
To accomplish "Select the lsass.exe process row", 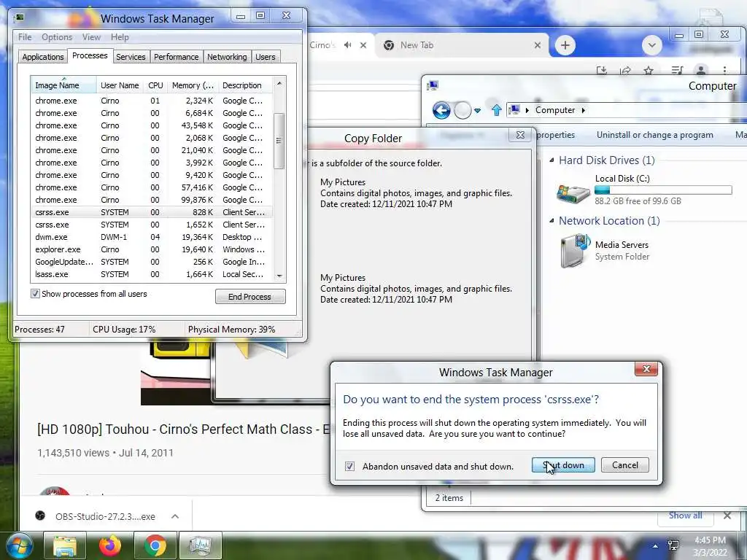I will click(x=152, y=274).
